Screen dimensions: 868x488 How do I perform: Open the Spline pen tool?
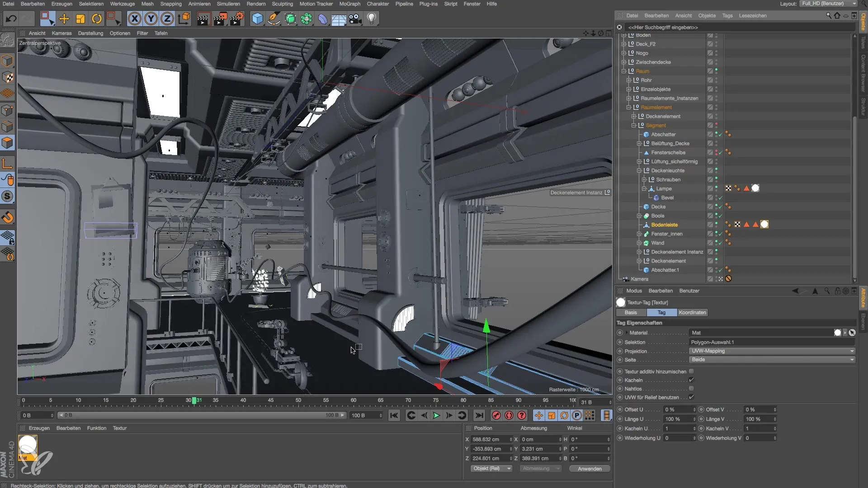274,19
